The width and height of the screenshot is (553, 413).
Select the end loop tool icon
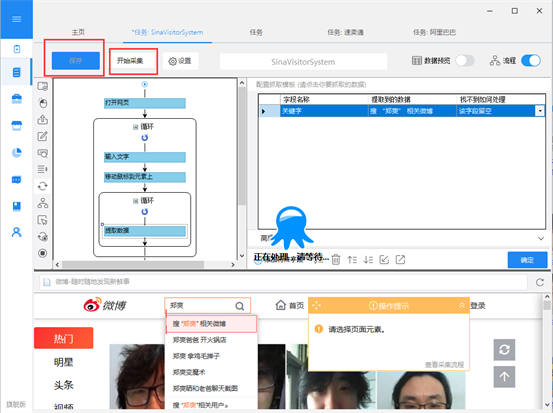pyautogui.click(x=43, y=237)
